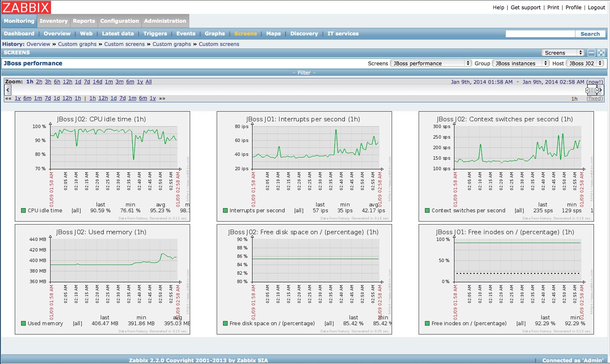Toggle fullscreen mode icon
This screenshot has height=364, width=610.
tap(601, 53)
